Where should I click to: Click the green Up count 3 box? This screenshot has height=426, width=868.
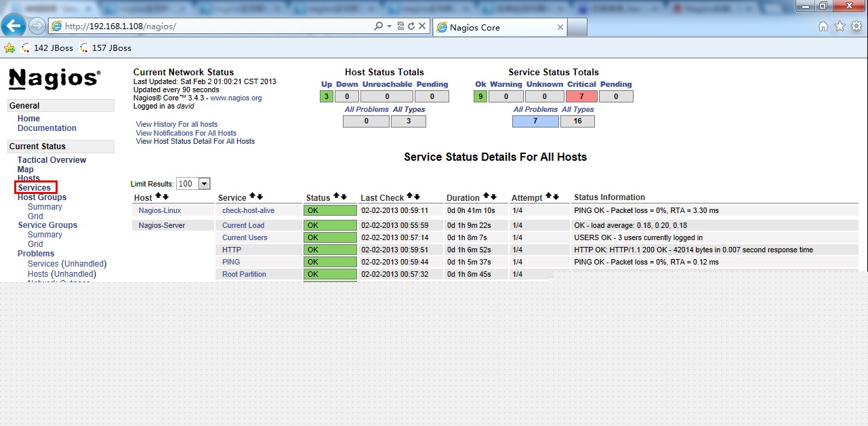pyautogui.click(x=327, y=96)
